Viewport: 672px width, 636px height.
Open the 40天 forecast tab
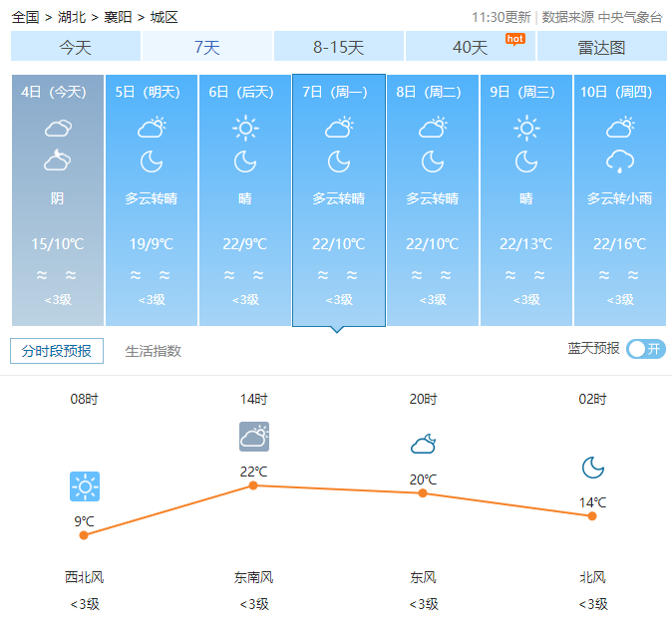click(x=471, y=47)
